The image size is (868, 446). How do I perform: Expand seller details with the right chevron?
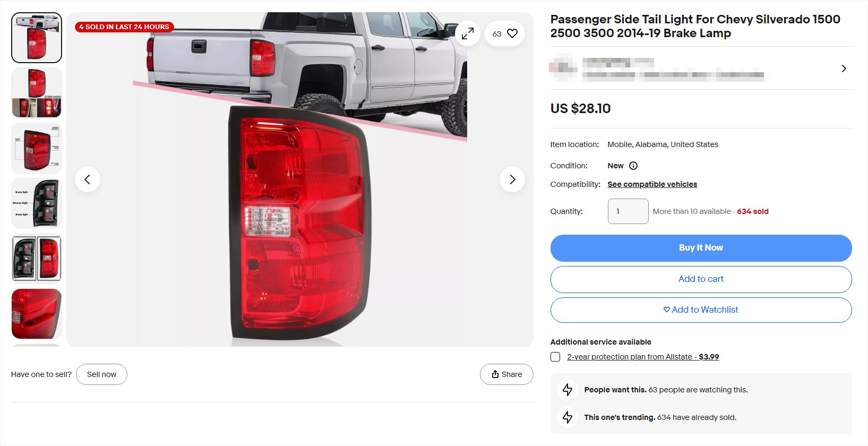click(844, 68)
